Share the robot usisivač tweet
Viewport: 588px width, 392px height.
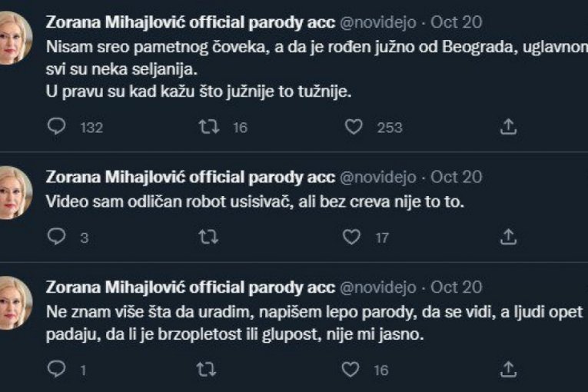tap(508, 237)
